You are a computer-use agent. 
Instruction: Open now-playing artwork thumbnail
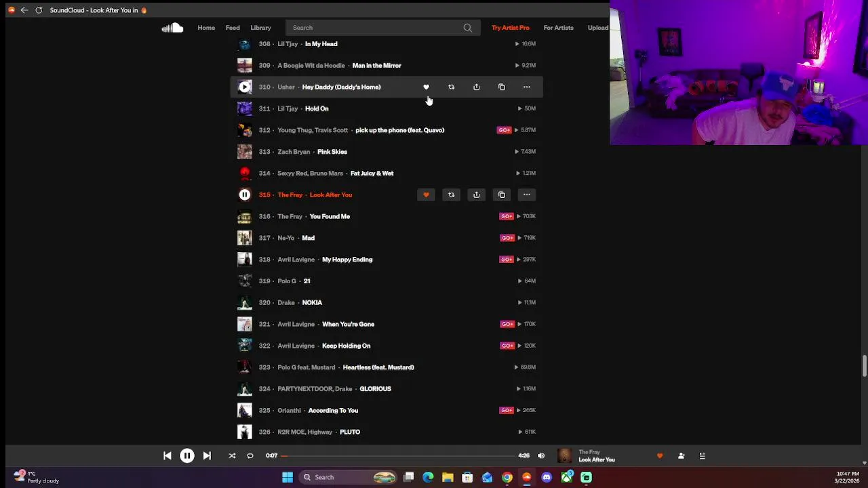(564, 456)
